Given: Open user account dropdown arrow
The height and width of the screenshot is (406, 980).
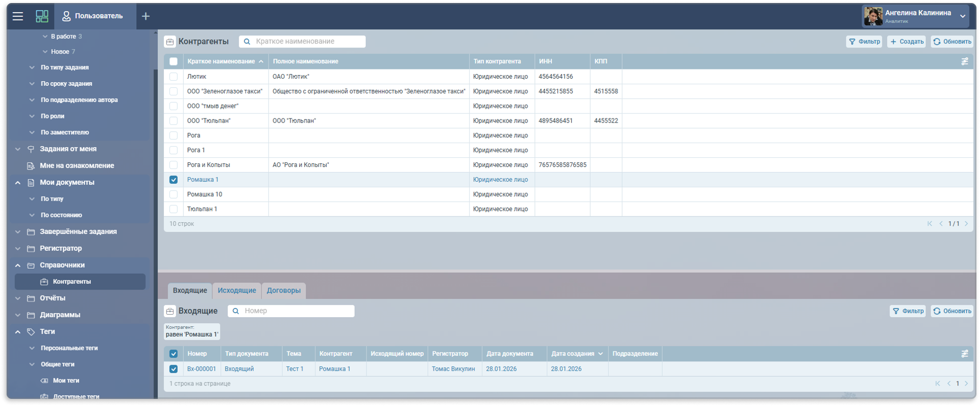Looking at the screenshot, I should coord(963,16).
